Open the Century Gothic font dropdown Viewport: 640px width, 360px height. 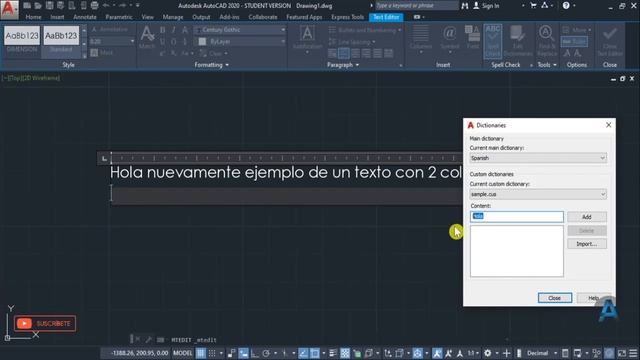tap(240, 30)
